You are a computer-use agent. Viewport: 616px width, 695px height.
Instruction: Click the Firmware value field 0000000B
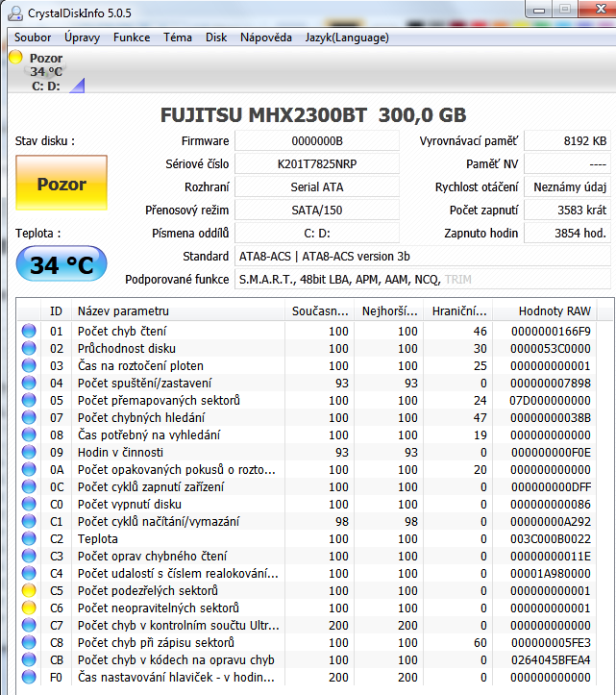point(317,141)
